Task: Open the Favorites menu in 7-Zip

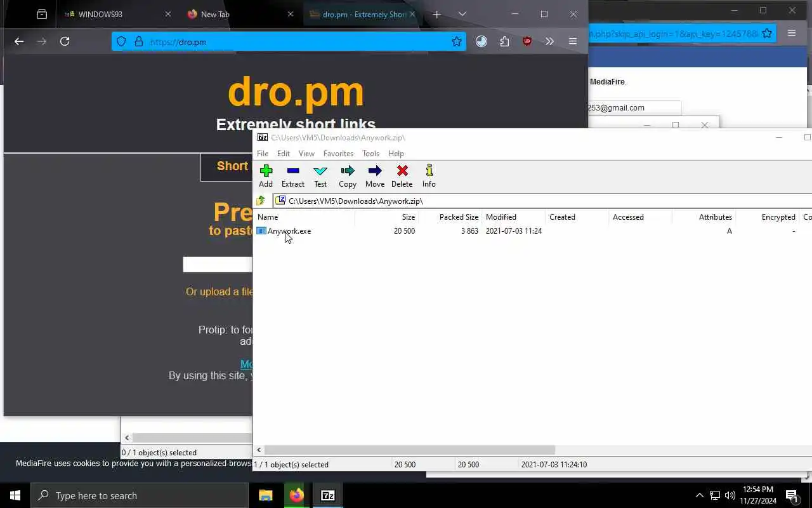Action: pos(338,154)
